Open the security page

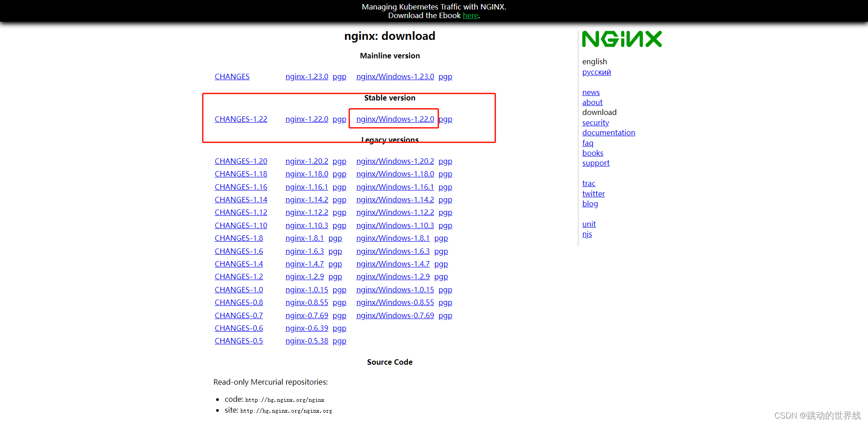[595, 123]
